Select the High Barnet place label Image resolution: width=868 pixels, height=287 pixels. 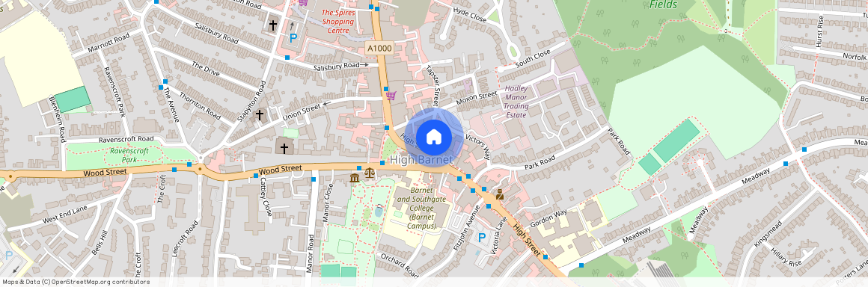pos(421,159)
